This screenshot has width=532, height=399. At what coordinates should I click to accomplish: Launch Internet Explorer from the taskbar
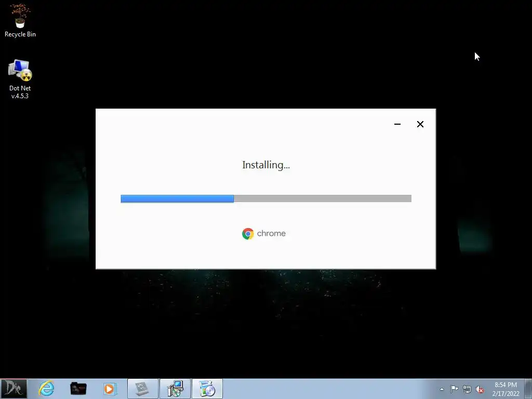(46, 389)
